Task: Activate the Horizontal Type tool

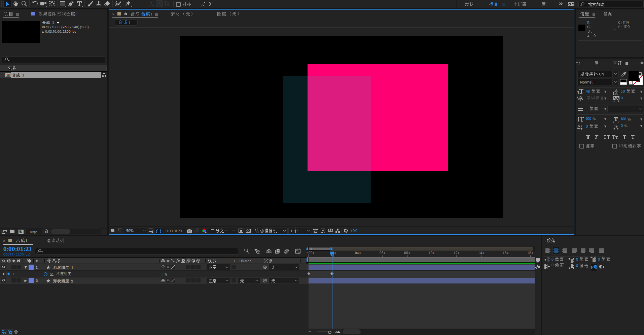Action: point(79,4)
